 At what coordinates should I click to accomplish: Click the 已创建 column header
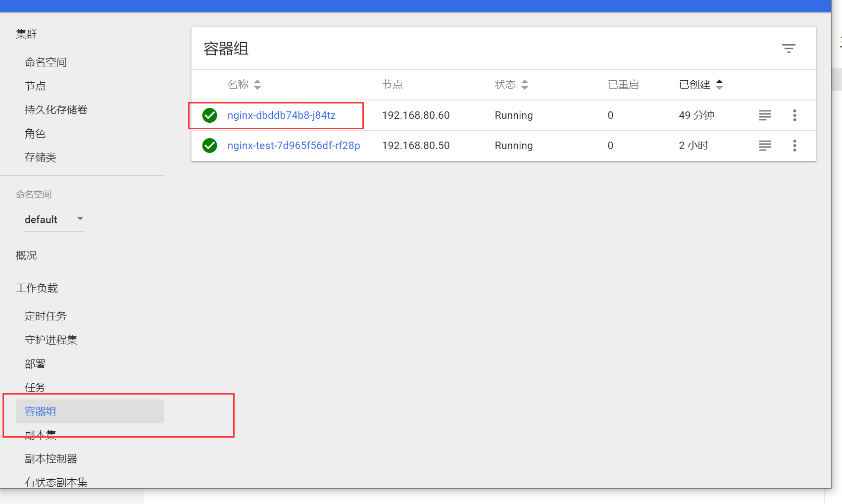[694, 85]
